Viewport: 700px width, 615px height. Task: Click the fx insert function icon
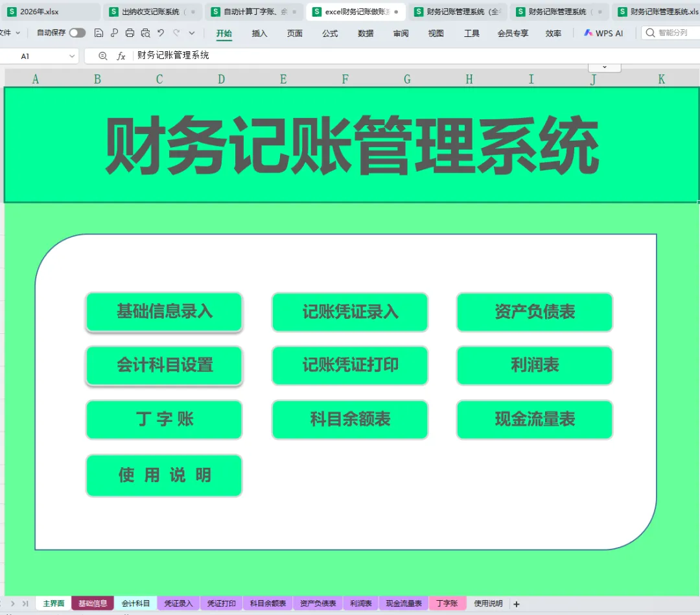[x=121, y=56]
